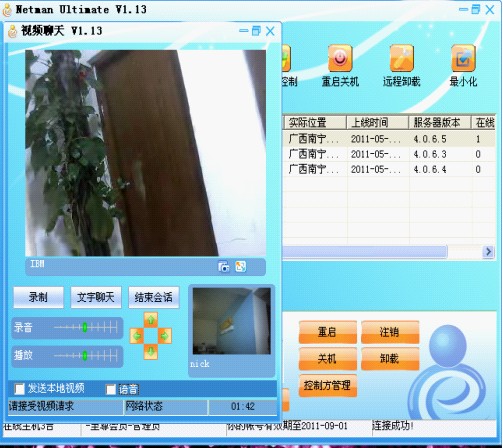
Task: Click the IBM label under the video
Action: 37,264
